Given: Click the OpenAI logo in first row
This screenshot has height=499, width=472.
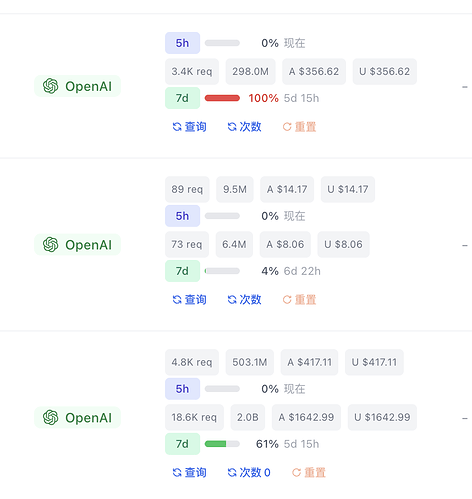Looking at the screenshot, I should click(50, 86).
